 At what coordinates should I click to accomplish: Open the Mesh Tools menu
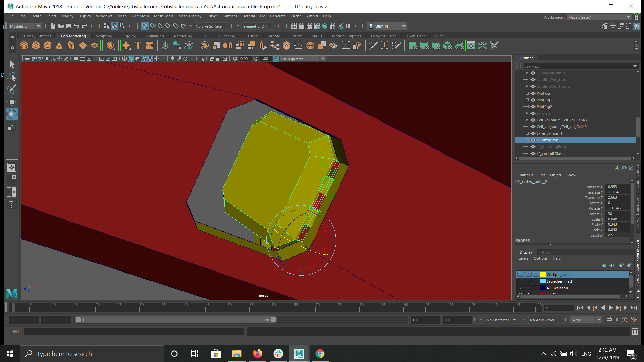click(163, 16)
